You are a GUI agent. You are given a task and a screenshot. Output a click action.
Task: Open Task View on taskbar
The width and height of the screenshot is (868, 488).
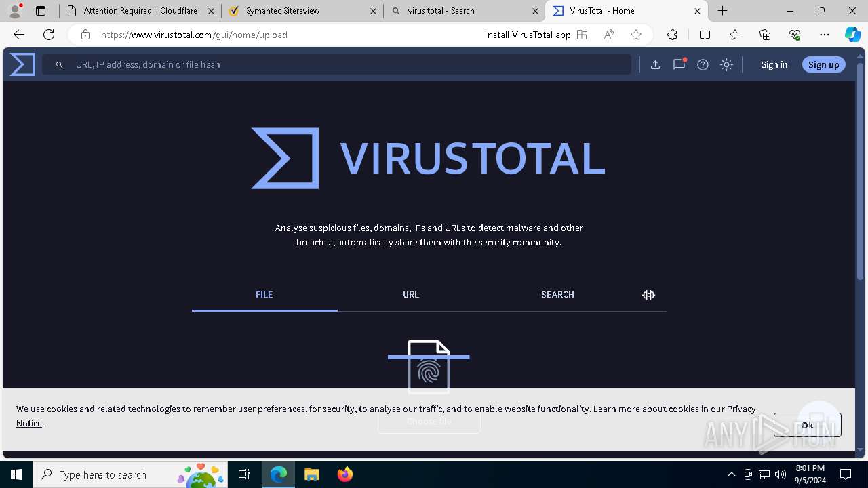(244, 474)
